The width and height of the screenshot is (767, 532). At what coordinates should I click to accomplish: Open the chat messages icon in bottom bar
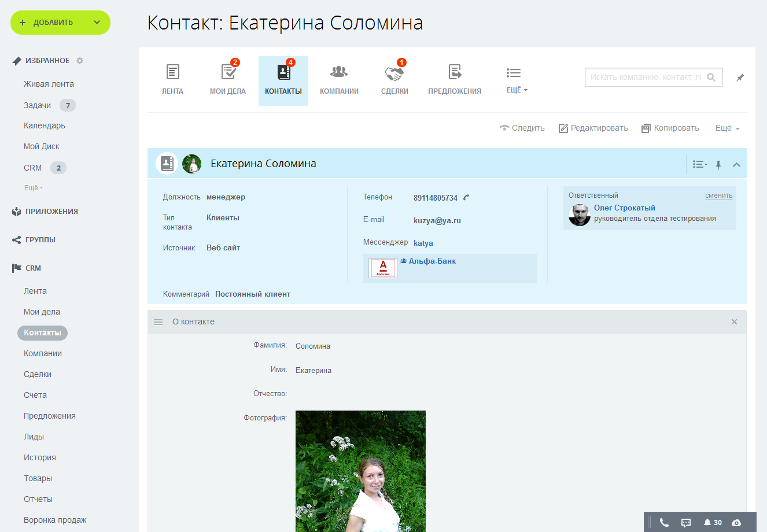(686, 522)
